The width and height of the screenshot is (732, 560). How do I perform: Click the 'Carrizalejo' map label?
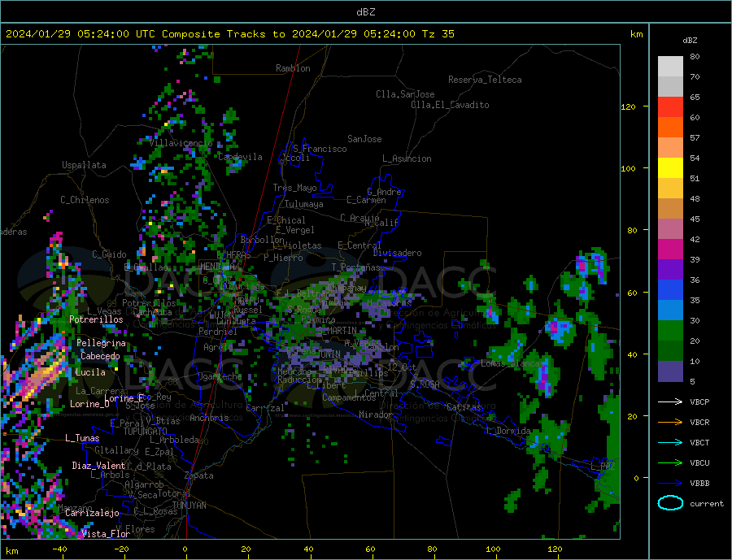pos(92,514)
